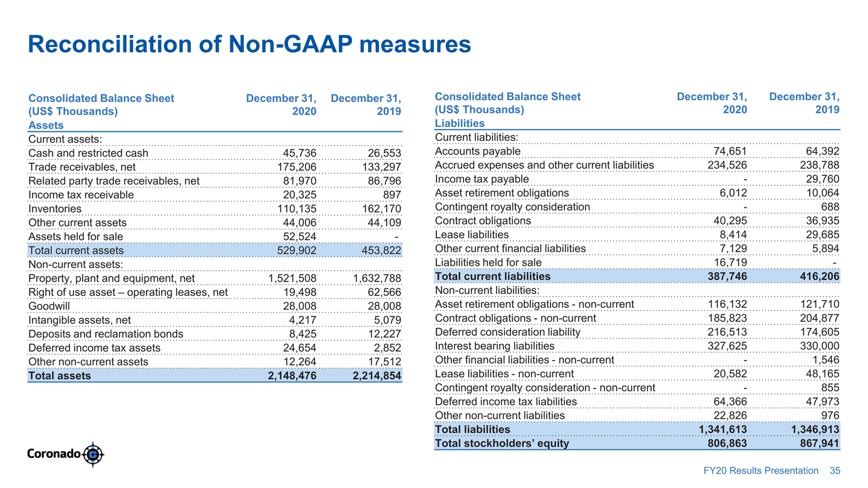Click 'Deferred income tax liabilities' label
This screenshot has width=868, height=488.
[x=506, y=401]
